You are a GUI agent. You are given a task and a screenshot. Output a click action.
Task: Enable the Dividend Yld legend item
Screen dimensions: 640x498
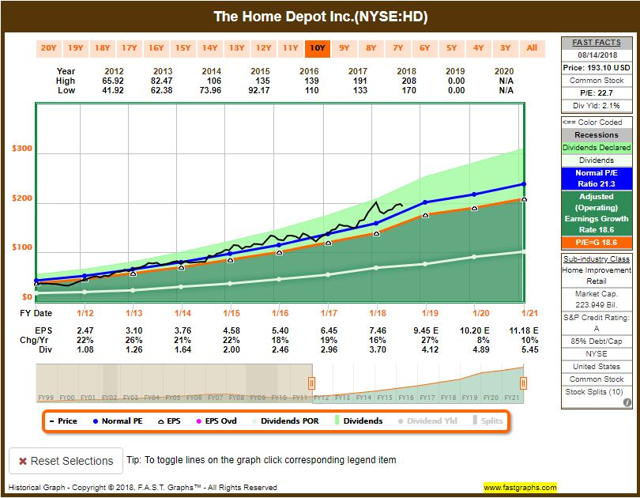click(428, 421)
